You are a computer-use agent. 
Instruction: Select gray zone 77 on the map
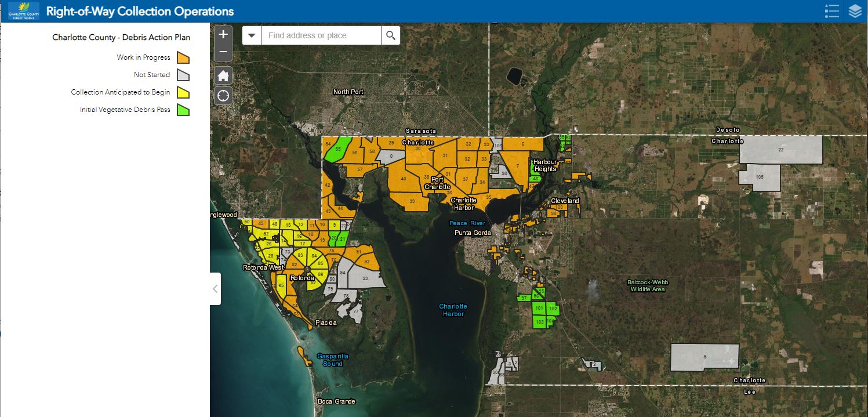[355, 312]
